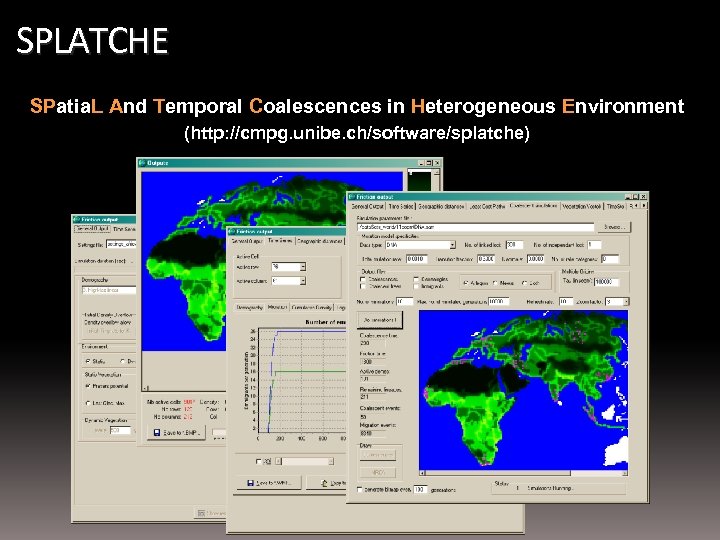The width and height of the screenshot is (720, 540).
Task: Click the Tau (in years) field
Action: pos(607,282)
